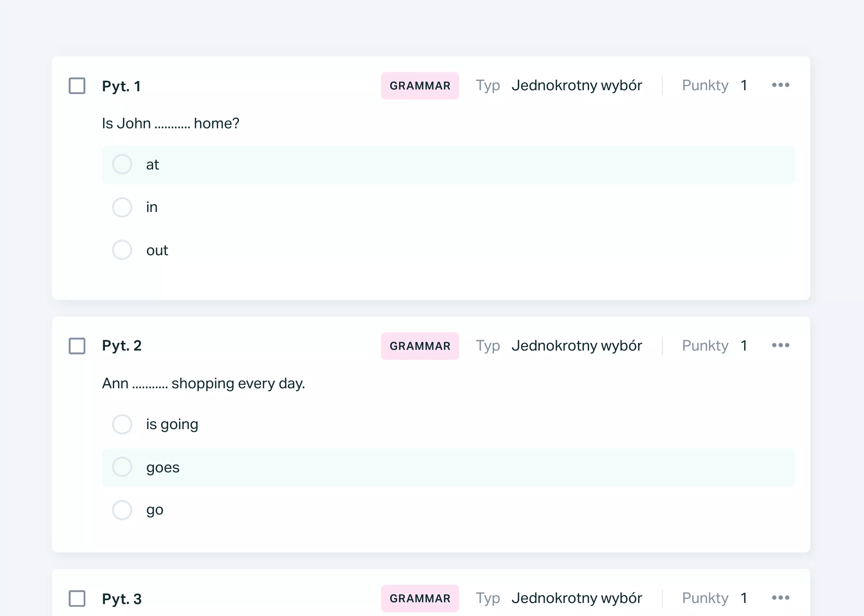Click the 'Pyt. 3' heading
The height and width of the screenshot is (616, 864).
click(x=122, y=599)
